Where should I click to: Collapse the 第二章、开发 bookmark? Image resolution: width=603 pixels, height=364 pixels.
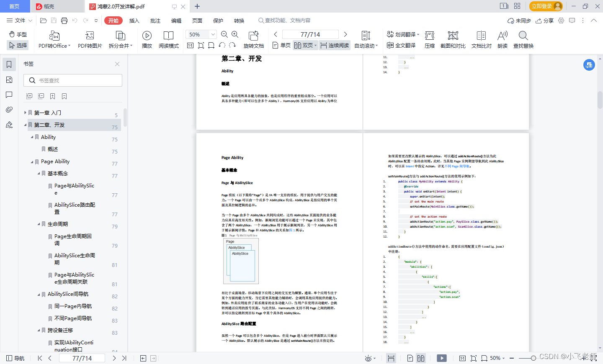click(x=25, y=125)
